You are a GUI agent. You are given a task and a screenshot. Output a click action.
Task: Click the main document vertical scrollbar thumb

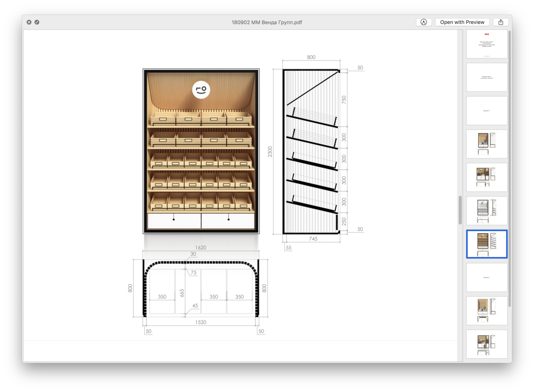(x=460, y=210)
